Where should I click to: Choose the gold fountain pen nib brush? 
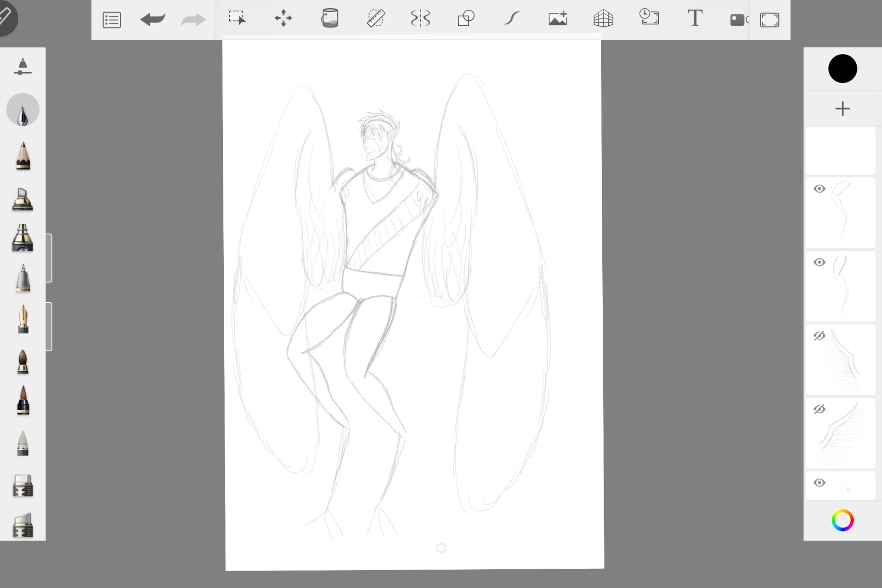click(23, 319)
